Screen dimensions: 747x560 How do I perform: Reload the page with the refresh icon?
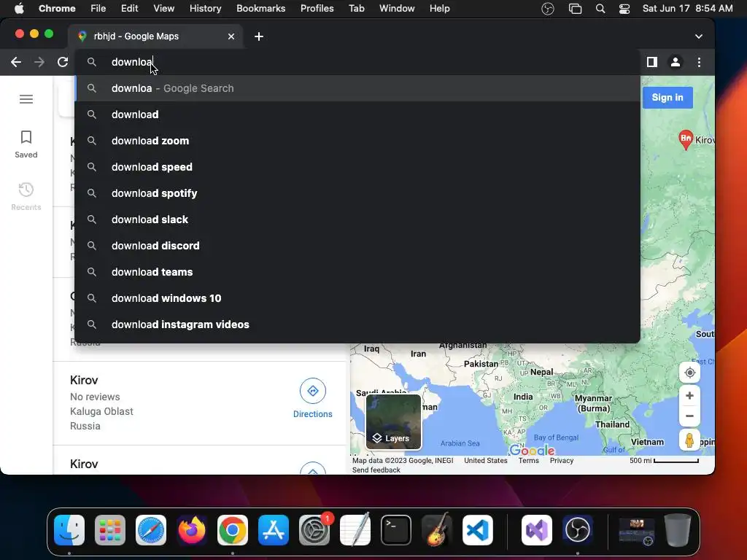click(63, 62)
